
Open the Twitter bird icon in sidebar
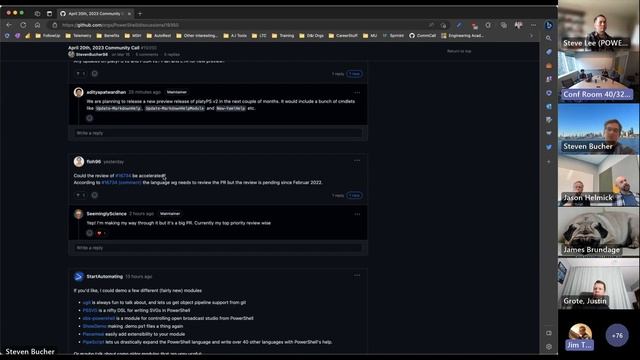549,147
